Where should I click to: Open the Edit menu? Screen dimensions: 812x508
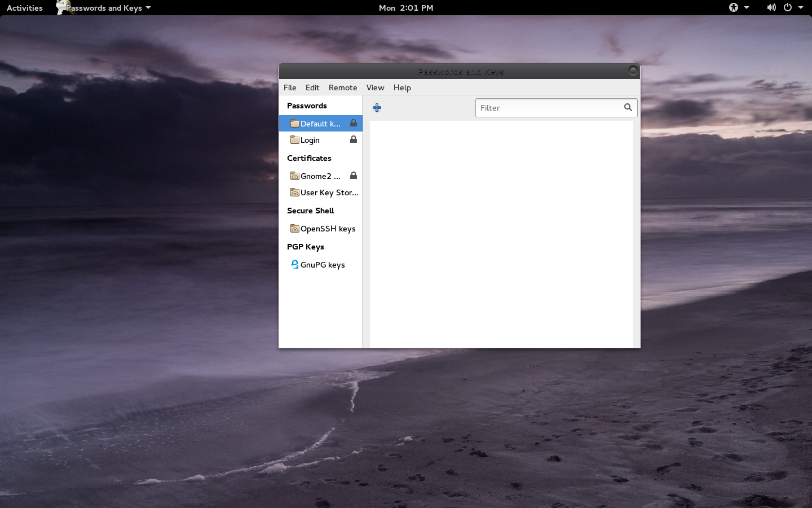click(312, 87)
